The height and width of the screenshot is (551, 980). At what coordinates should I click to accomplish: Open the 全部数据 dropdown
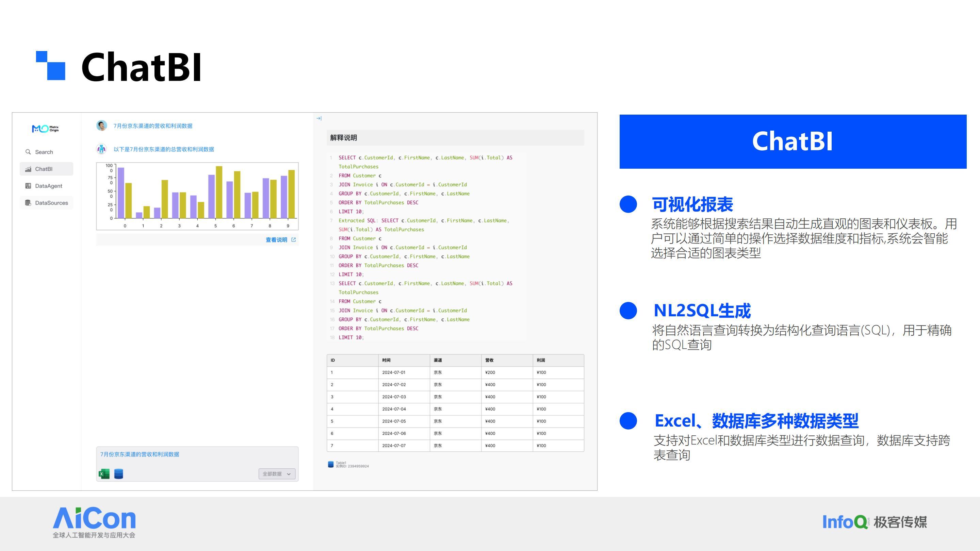tap(277, 474)
